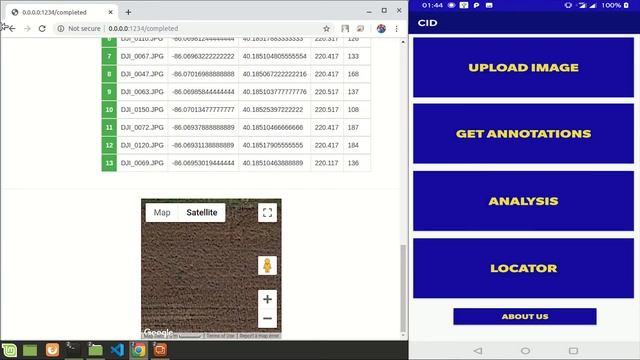Show desktop from taskbar icon

(30, 350)
